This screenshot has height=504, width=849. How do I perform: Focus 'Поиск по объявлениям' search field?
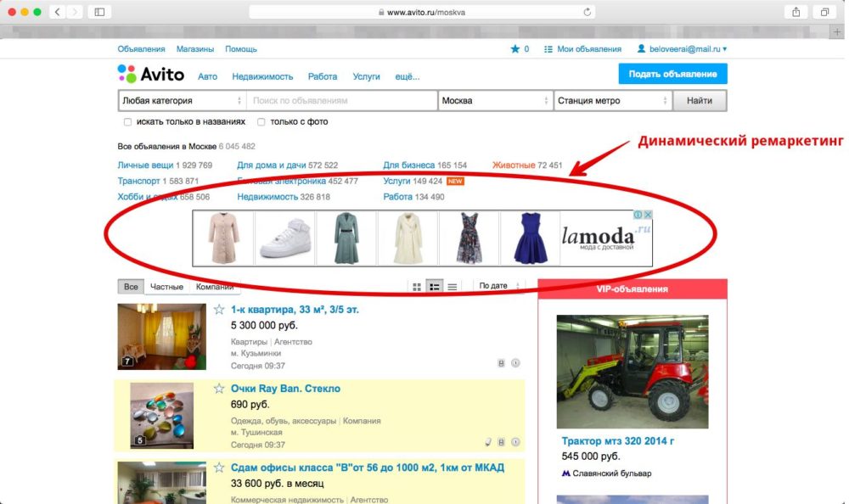341,101
